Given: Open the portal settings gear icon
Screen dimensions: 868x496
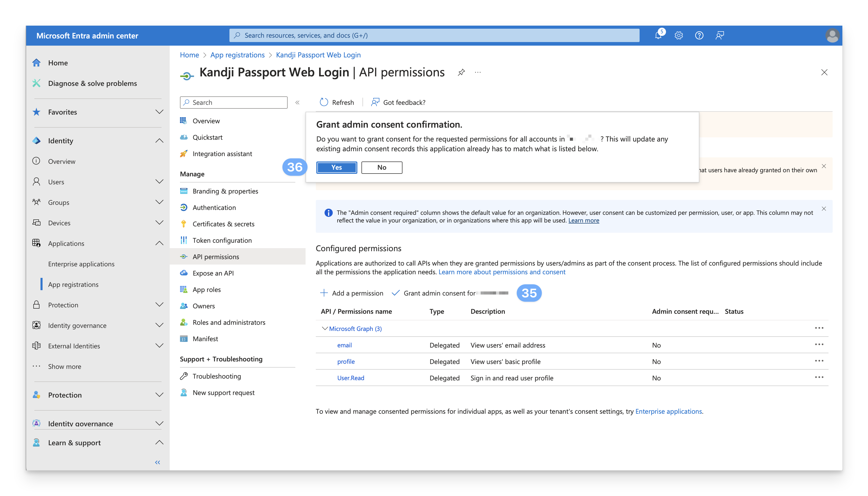Looking at the screenshot, I should (x=679, y=35).
